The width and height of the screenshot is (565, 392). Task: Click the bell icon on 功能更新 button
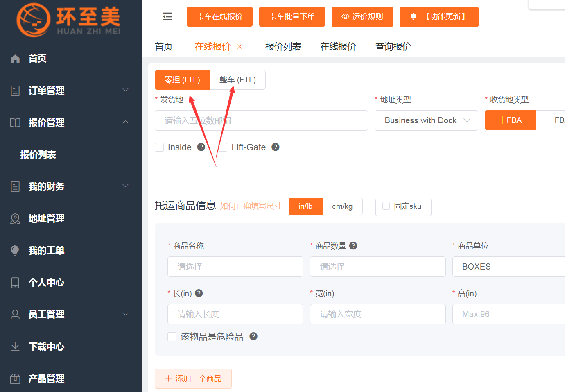coord(414,16)
